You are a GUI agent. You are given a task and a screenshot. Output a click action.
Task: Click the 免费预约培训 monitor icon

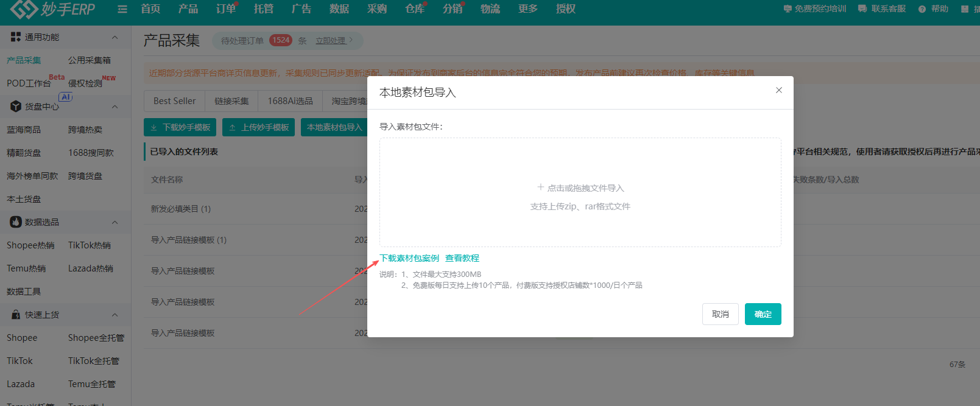coord(788,9)
